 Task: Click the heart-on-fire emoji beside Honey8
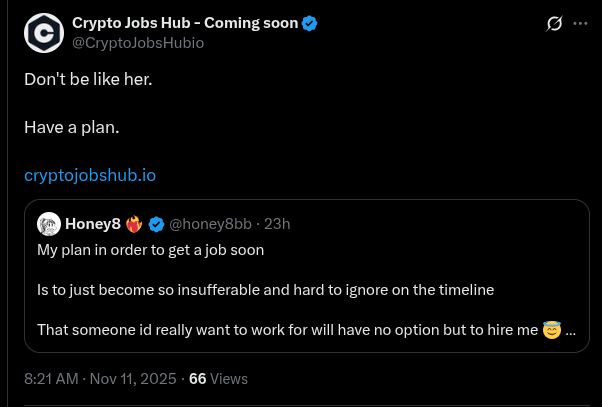pyautogui.click(x=134, y=222)
